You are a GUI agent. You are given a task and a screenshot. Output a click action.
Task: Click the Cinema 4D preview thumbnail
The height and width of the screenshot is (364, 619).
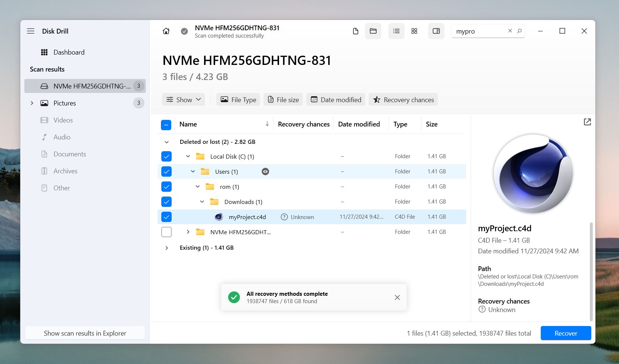pyautogui.click(x=533, y=173)
